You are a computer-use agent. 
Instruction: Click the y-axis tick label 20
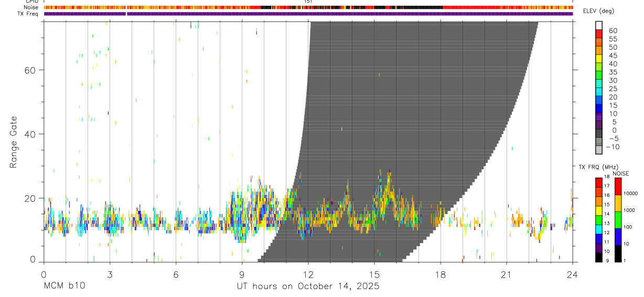point(29,198)
